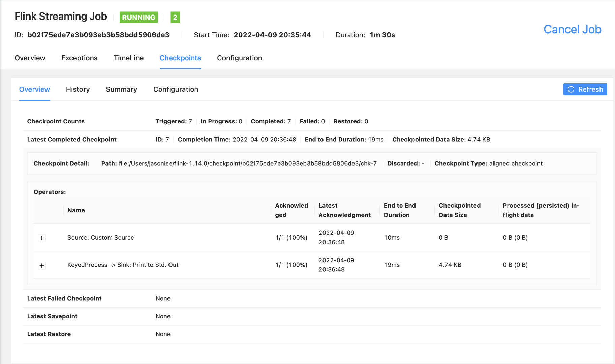The image size is (615, 364).
Task: Click the Checkpointed Data Size column header
Action: [x=460, y=210]
